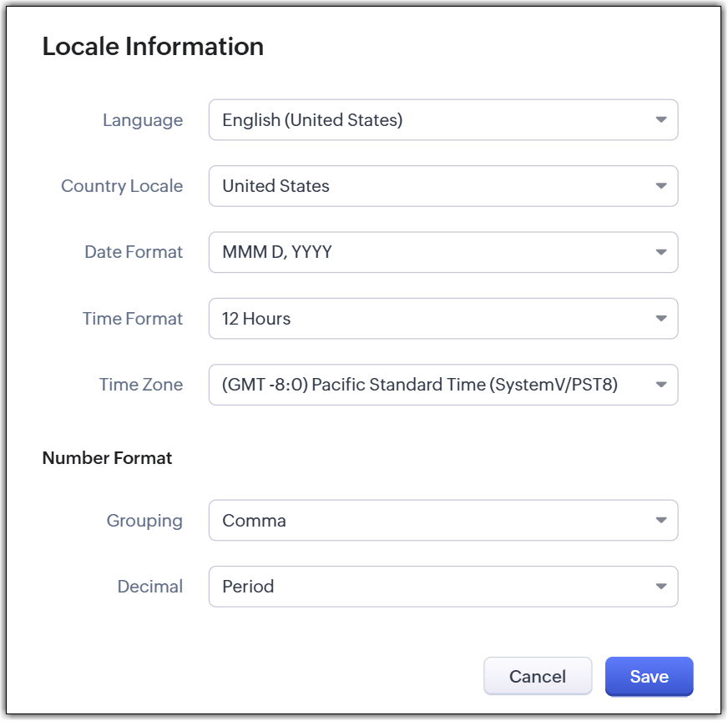Click the Language field label

click(143, 120)
